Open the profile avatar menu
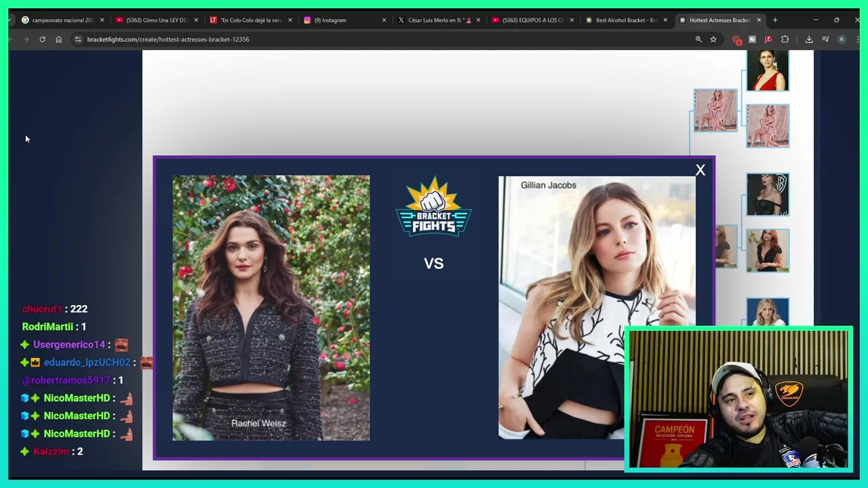 pos(842,39)
